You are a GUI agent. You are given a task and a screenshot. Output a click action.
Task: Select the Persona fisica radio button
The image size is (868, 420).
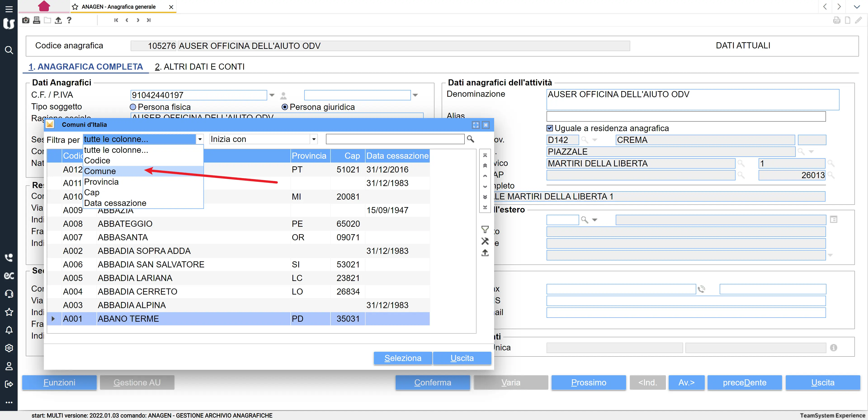[x=133, y=107]
